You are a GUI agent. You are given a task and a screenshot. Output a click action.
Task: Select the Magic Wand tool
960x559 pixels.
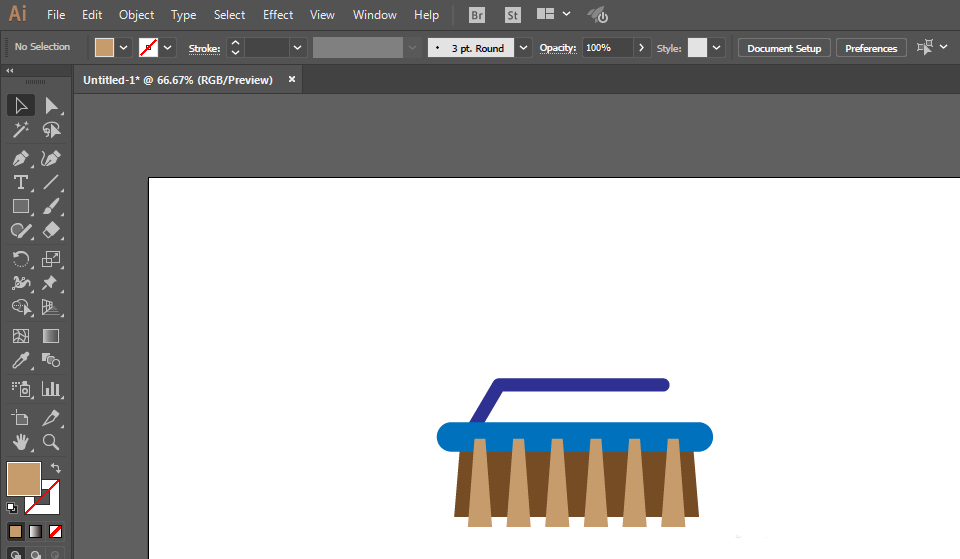(x=20, y=130)
